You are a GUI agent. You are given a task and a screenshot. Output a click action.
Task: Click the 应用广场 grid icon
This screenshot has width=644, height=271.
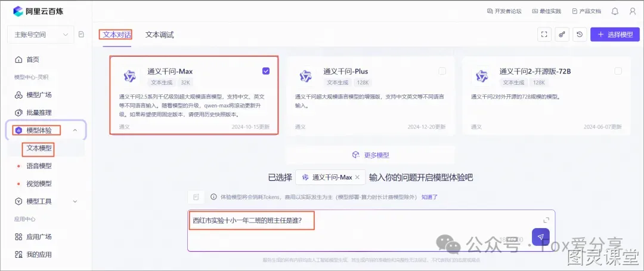coord(18,237)
